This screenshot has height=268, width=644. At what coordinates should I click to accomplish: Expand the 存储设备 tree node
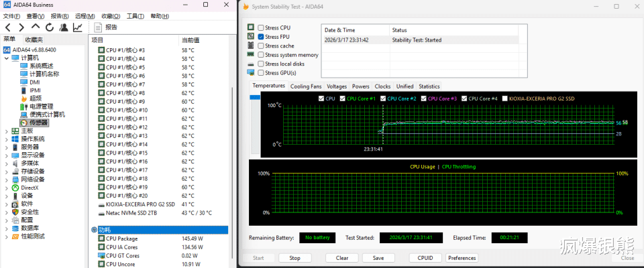point(6,171)
